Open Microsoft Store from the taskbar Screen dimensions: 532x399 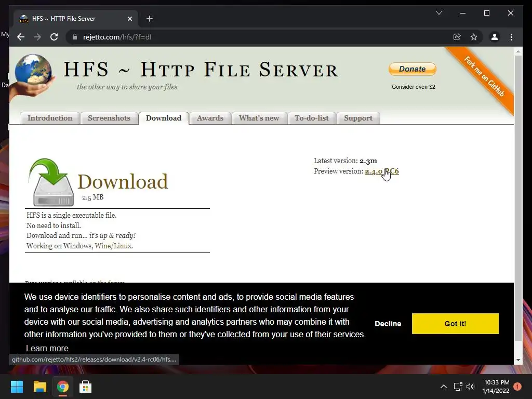(85, 387)
